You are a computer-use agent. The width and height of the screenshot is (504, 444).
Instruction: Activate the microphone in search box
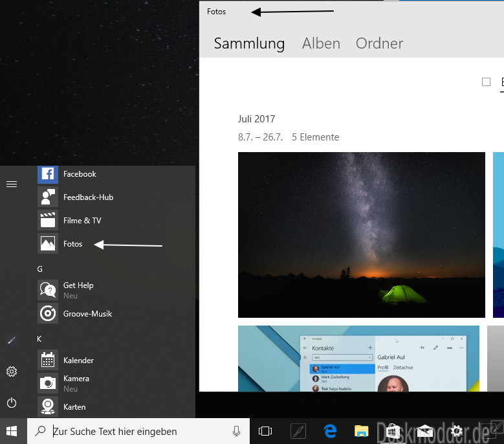tap(236, 431)
